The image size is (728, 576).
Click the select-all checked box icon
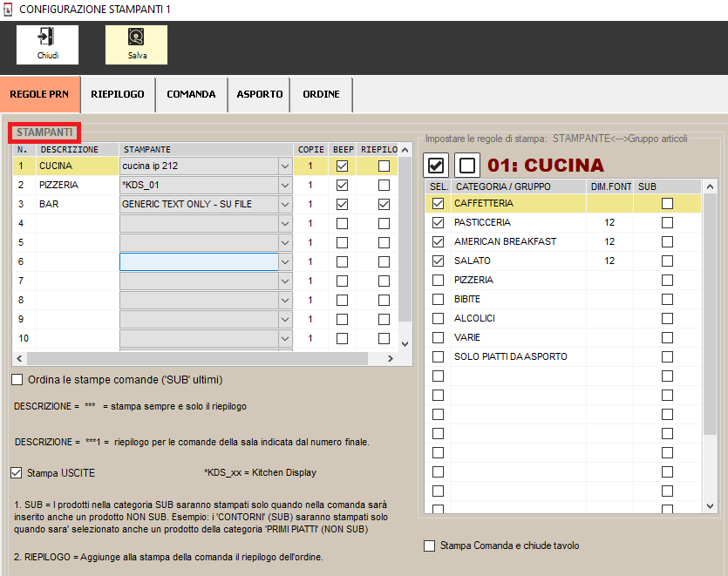coord(438,165)
